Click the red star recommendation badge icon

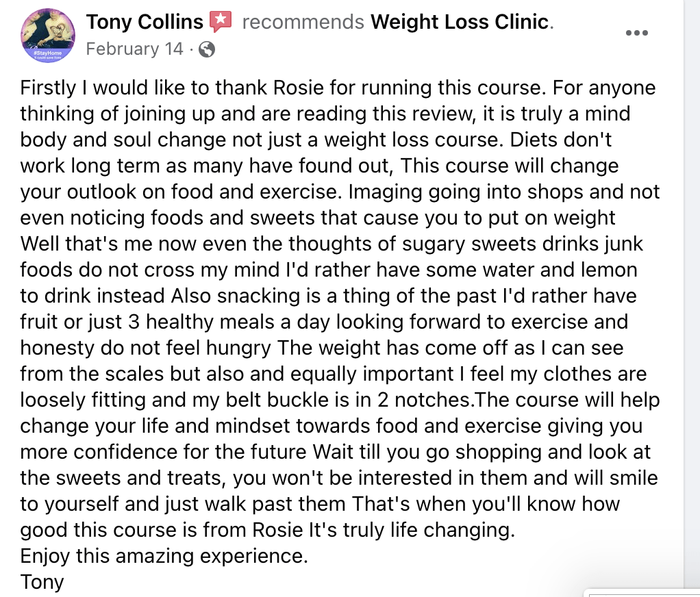[x=221, y=21]
